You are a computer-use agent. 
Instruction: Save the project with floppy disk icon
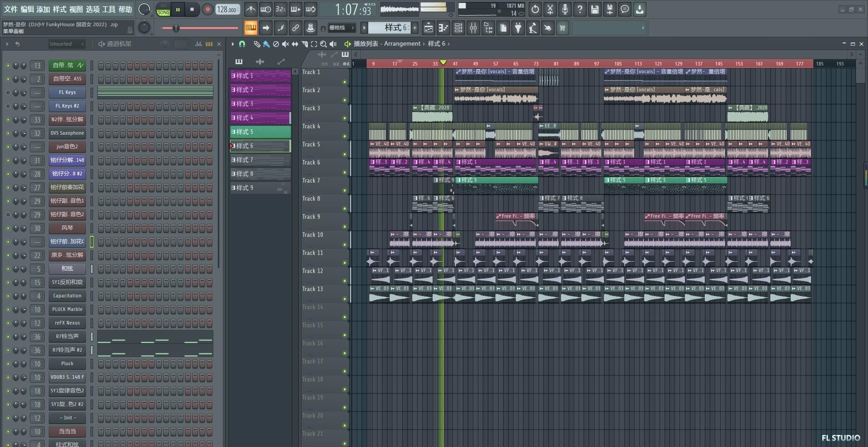(595, 9)
